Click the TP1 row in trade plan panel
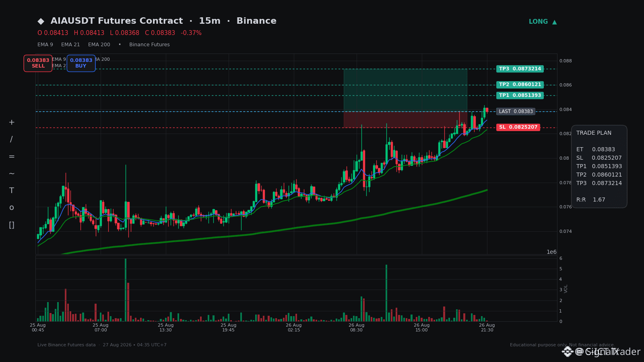 pos(599,167)
